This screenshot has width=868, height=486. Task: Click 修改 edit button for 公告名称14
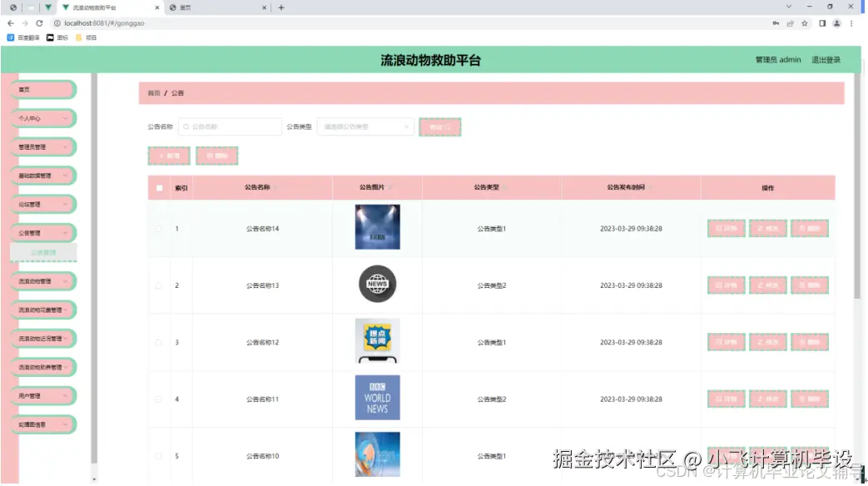point(768,229)
